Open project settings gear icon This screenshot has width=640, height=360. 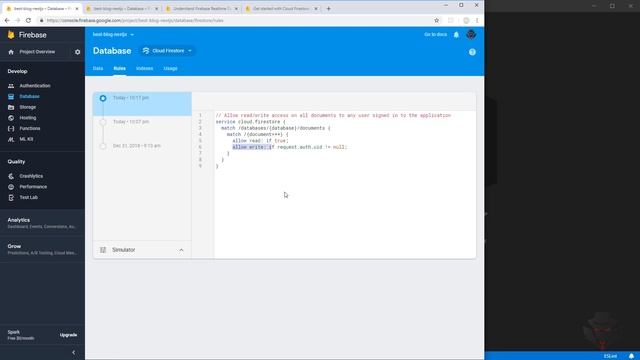(78, 52)
